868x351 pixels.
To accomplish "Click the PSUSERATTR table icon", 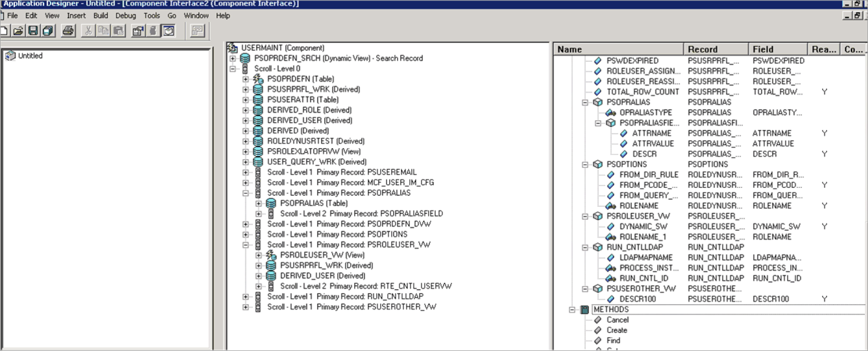I will tap(258, 100).
